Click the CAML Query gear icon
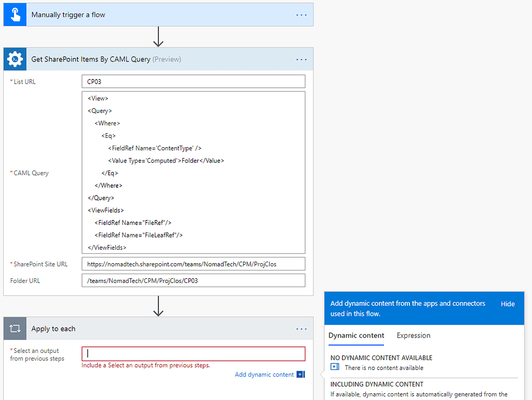Image resolution: width=532 pixels, height=400 pixels. click(x=15, y=59)
